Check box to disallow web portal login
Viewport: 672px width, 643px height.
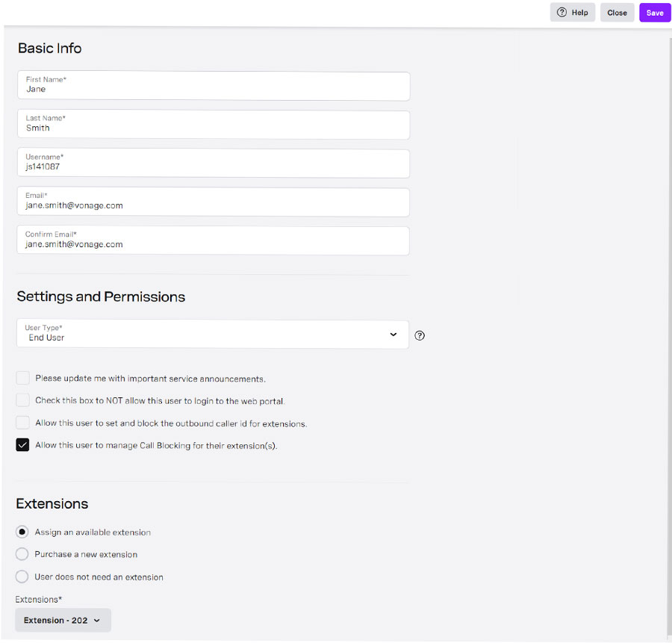(x=22, y=400)
